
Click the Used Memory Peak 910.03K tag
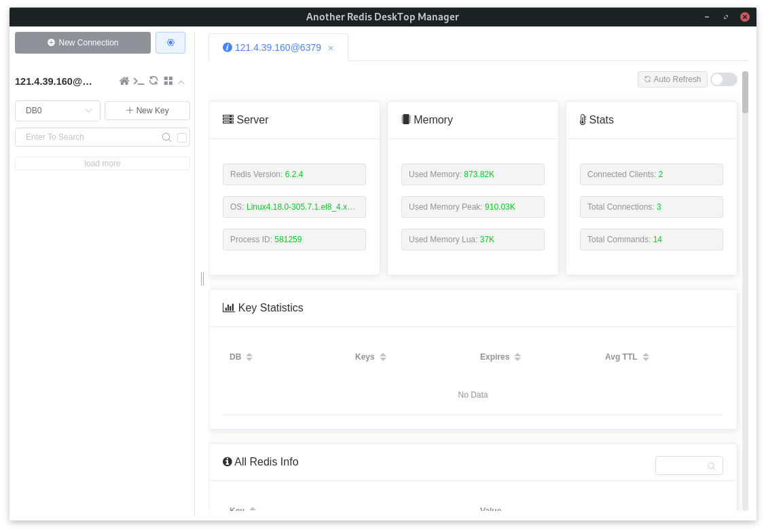[473, 207]
